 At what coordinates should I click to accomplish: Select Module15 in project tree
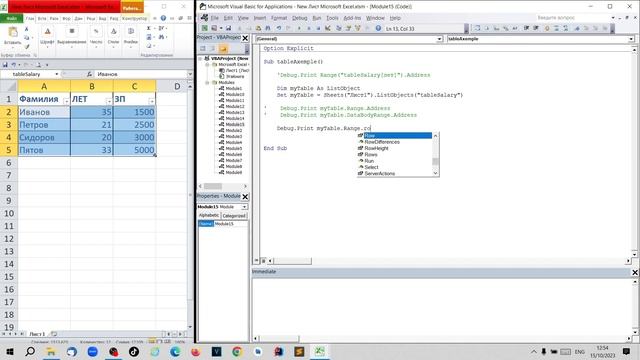point(235,124)
